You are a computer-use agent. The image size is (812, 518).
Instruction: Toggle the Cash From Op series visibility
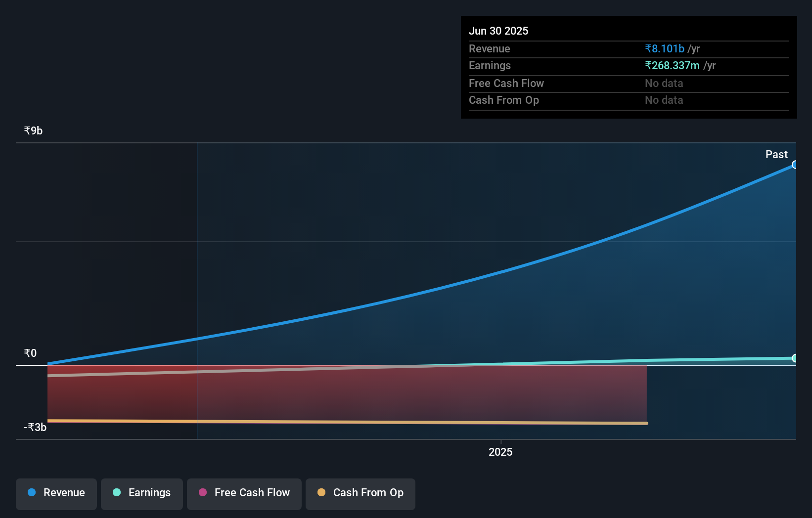coord(361,493)
